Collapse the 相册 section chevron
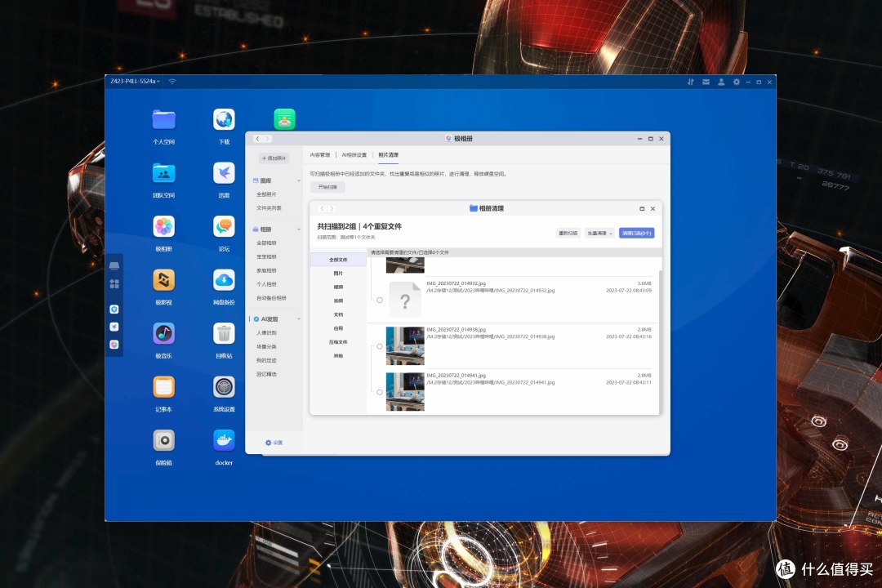Screen dimensions: 882x588 tap(299, 229)
